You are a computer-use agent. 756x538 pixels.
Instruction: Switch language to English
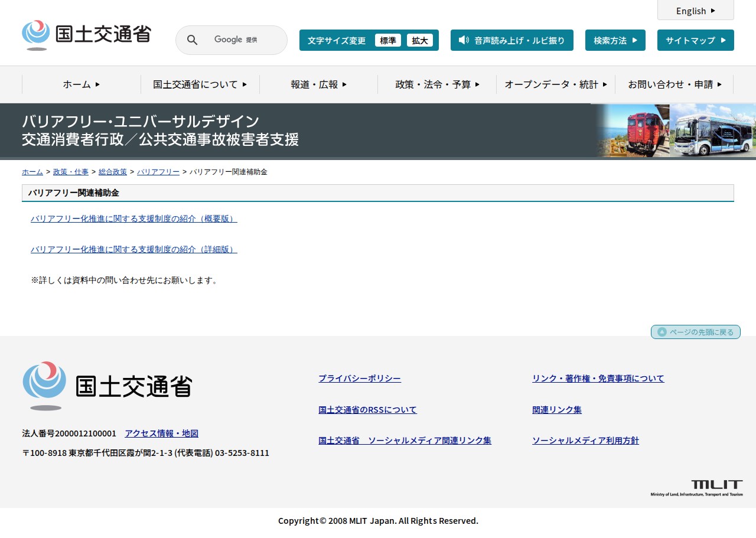pyautogui.click(x=695, y=11)
